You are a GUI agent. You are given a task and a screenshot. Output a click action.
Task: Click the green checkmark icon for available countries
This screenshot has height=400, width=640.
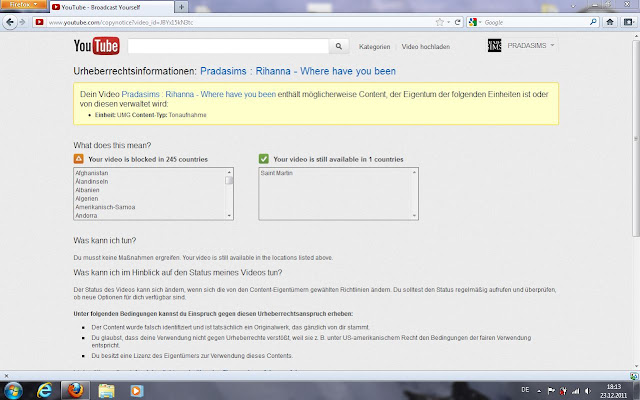(264, 159)
